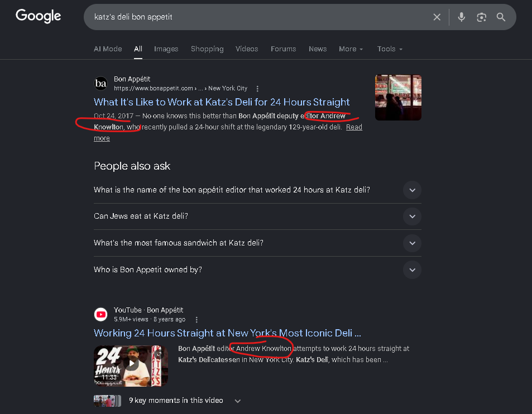This screenshot has height=414, width=532.
Task: Go to Videos tab
Action: (x=247, y=49)
